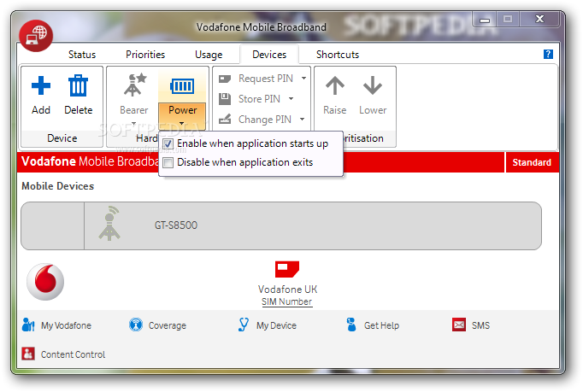The width and height of the screenshot is (583, 392).
Task: Open the SMS link text
Action: [480, 325]
